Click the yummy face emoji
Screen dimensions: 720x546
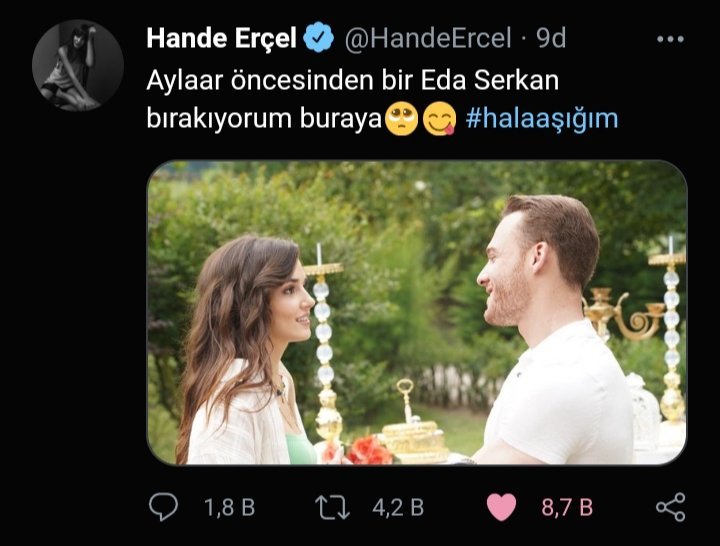439,118
